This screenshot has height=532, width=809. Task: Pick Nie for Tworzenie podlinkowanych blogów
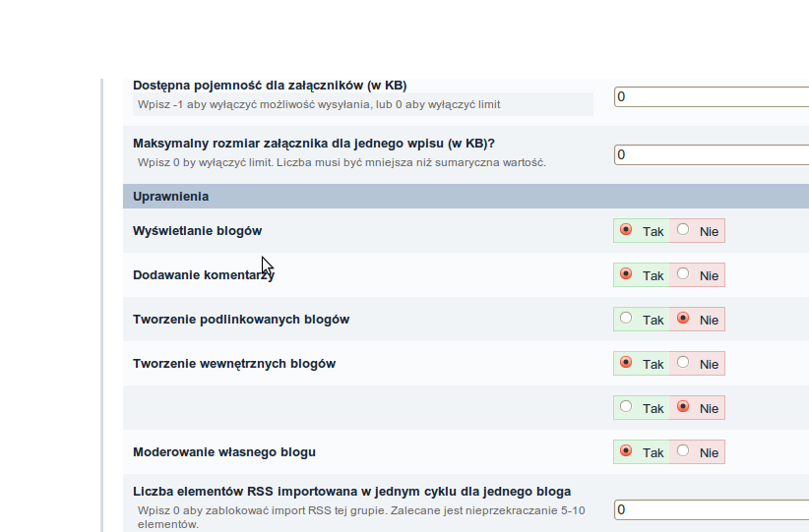tap(683, 319)
